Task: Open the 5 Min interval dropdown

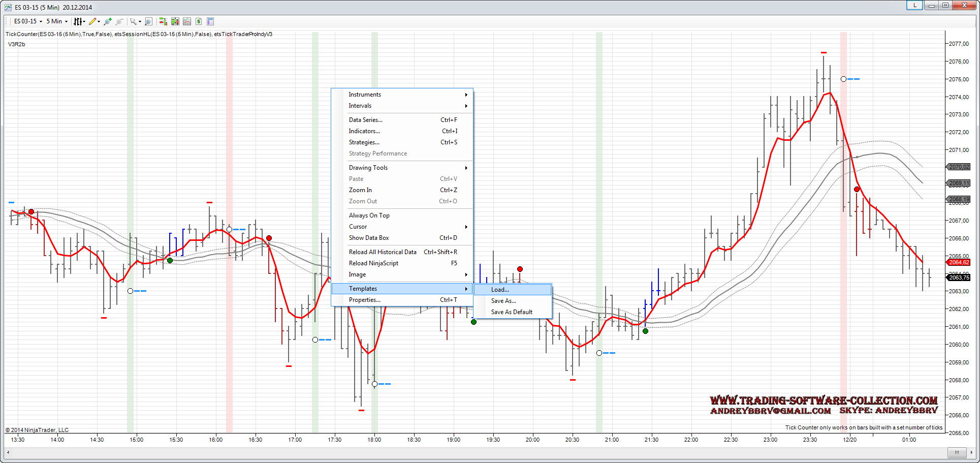Action: click(57, 21)
